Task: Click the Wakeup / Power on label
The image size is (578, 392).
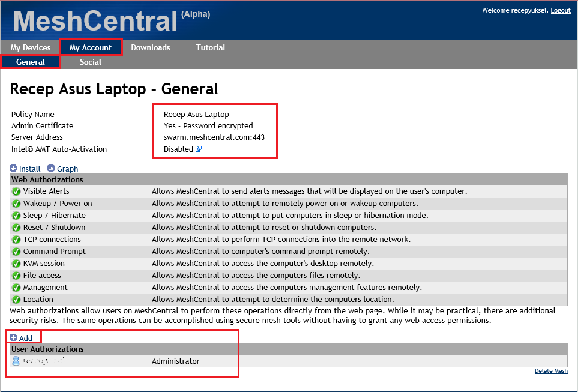Action: [58, 203]
